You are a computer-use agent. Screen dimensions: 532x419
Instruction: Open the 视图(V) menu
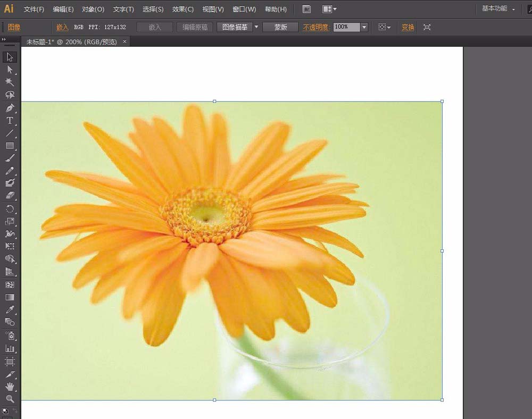(x=213, y=9)
